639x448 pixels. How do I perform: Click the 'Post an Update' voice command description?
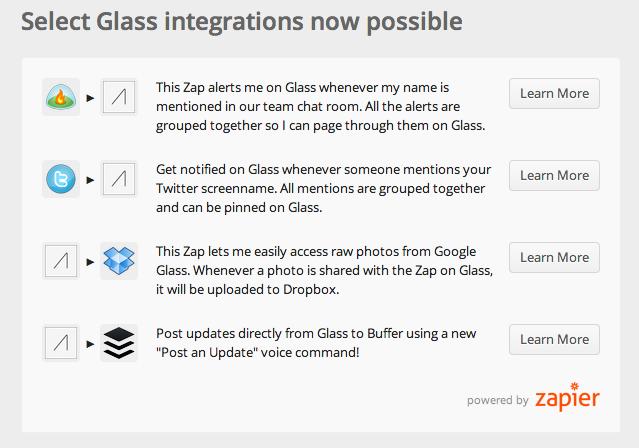point(316,343)
